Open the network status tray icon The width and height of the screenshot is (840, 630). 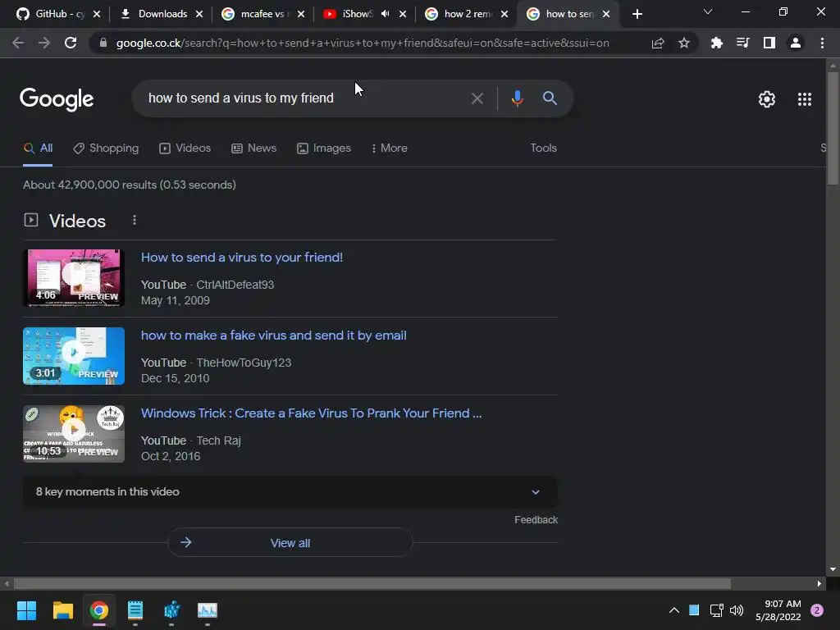[x=716, y=610]
